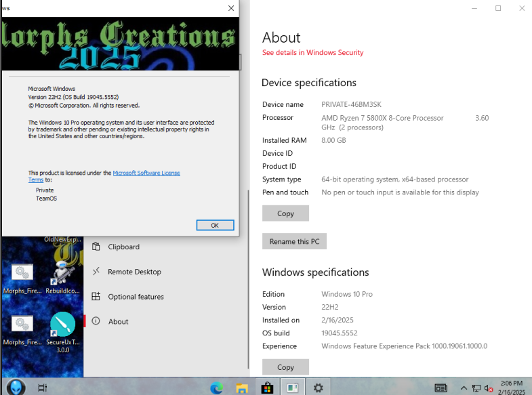The width and height of the screenshot is (532, 395).
Task: Click the Optional features grid icon
Action: point(96,296)
